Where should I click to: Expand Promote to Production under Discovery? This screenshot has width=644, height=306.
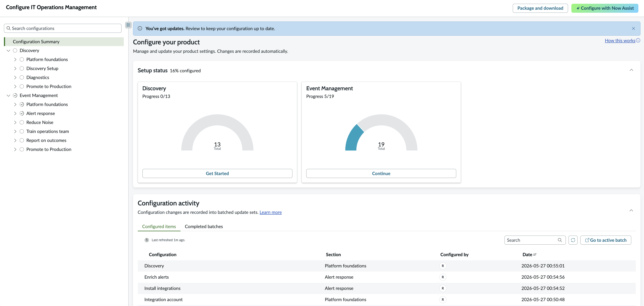click(15, 87)
